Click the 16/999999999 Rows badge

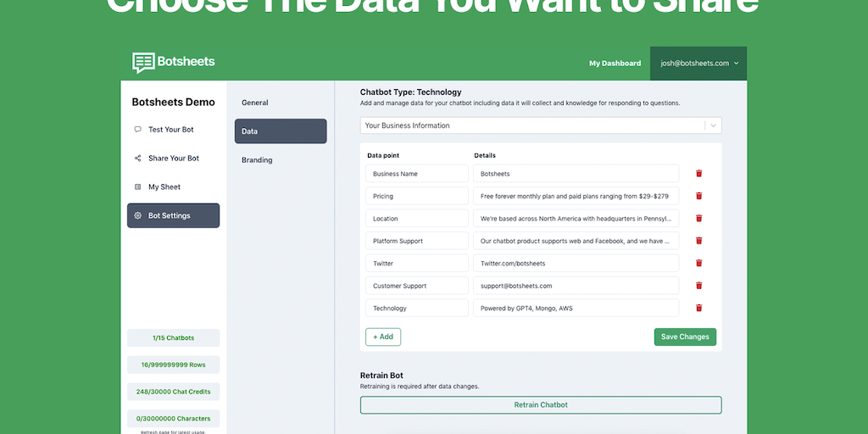[173, 364]
